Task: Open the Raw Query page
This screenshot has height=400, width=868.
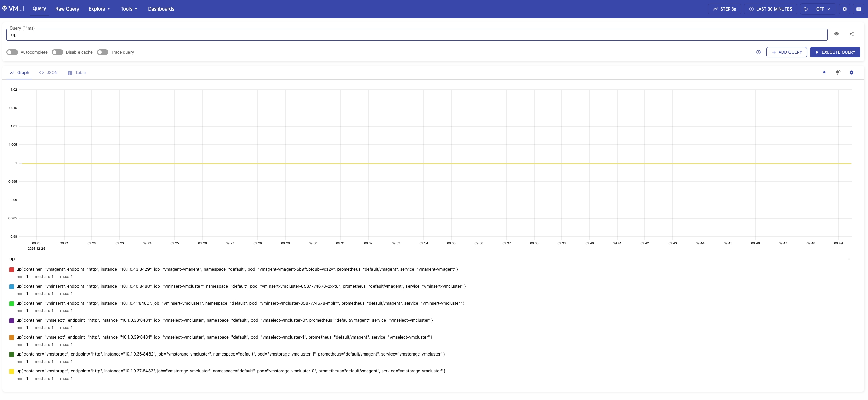Action: [x=67, y=9]
